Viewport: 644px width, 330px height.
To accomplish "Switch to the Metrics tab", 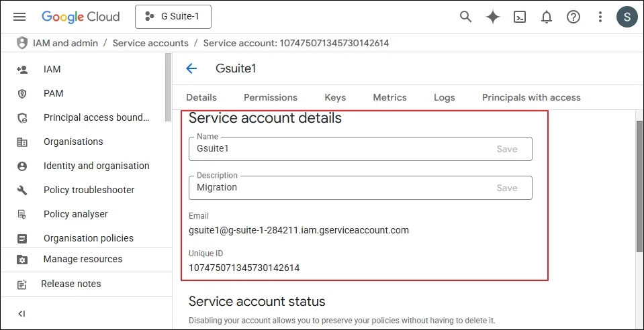I will [x=389, y=98].
